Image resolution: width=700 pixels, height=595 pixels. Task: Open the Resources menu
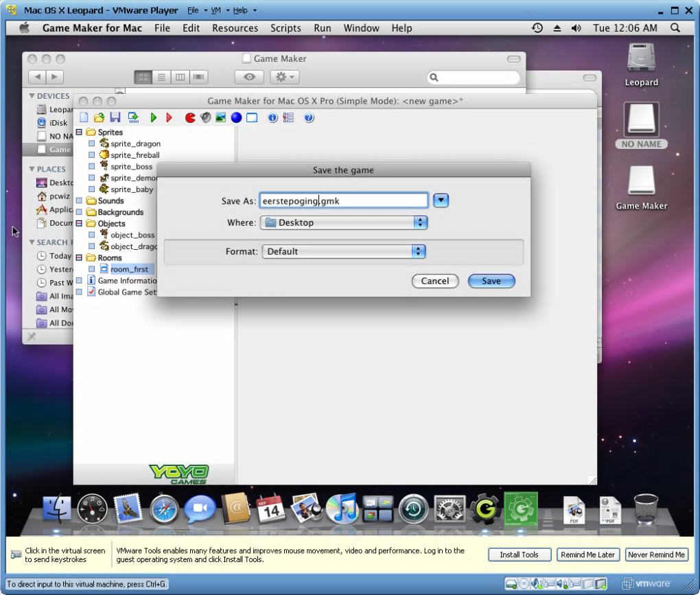(235, 28)
